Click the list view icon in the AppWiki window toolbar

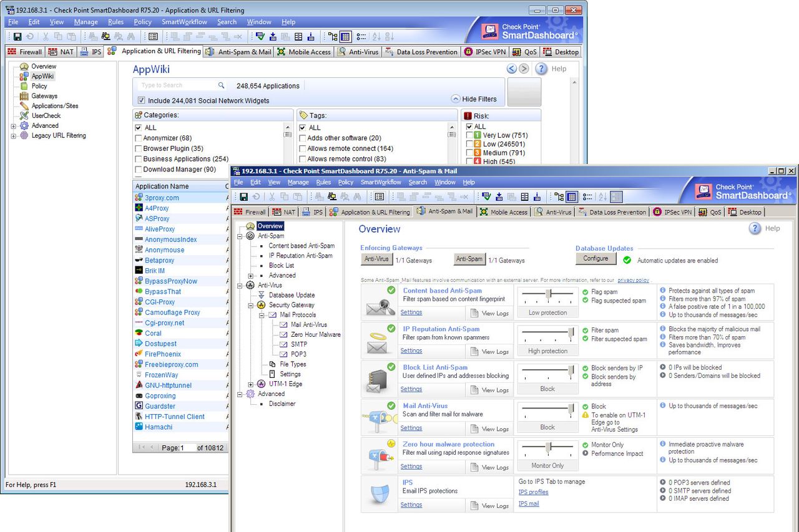tap(152, 37)
